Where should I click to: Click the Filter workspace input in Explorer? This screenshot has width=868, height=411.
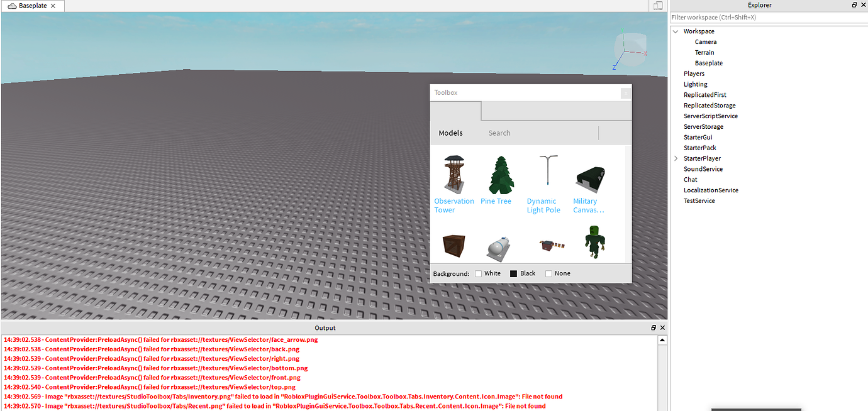click(x=769, y=18)
